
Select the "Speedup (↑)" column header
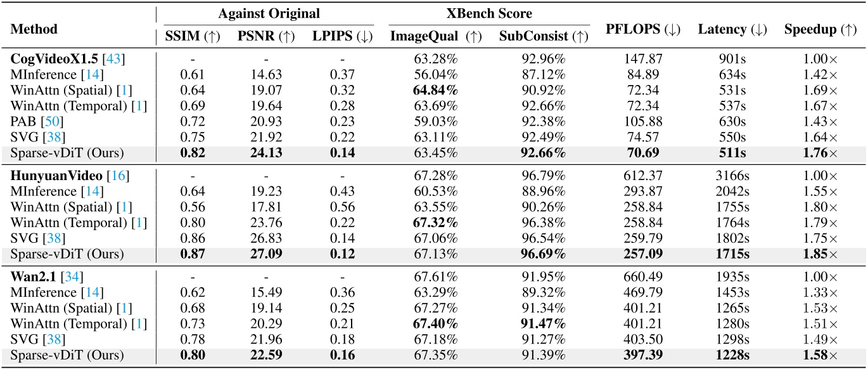pyautogui.click(x=815, y=29)
